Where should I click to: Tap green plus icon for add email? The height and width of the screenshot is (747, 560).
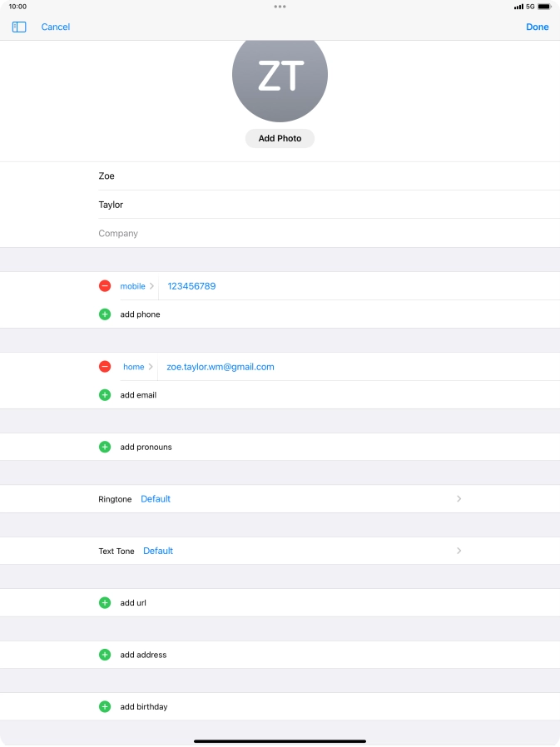(x=105, y=395)
